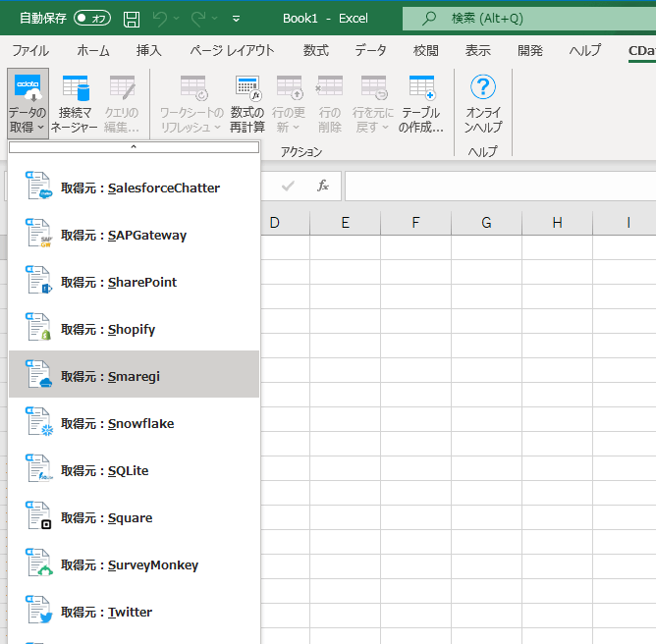This screenshot has width=656, height=644.
Task: Select 取得元: Smaregi
Action: 134,374
